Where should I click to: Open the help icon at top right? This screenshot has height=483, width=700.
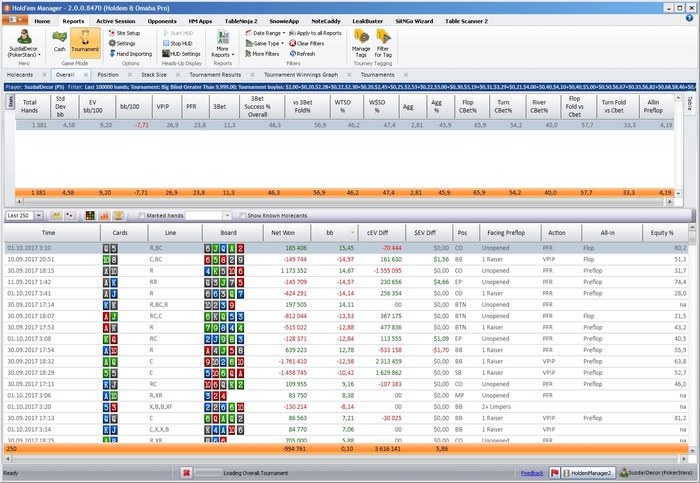pyautogui.click(x=689, y=18)
